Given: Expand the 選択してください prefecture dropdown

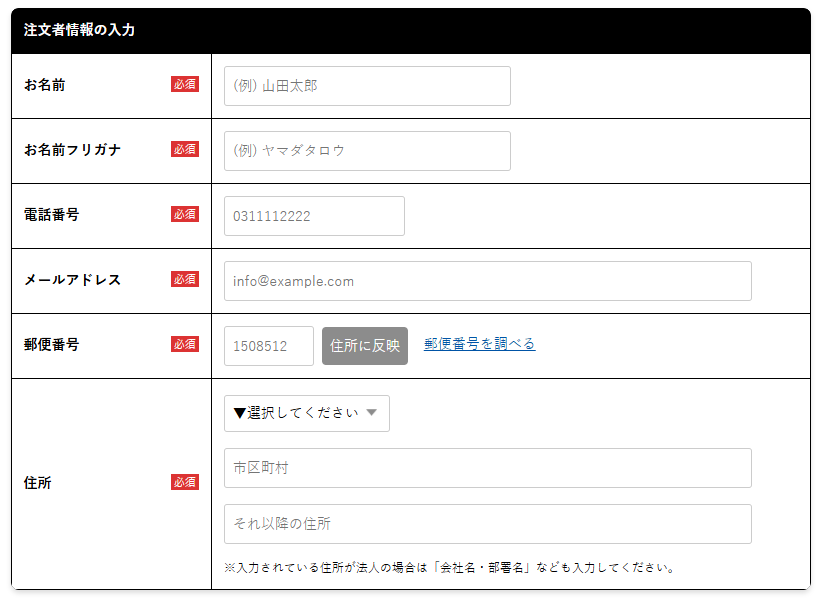Looking at the screenshot, I should [306, 413].
